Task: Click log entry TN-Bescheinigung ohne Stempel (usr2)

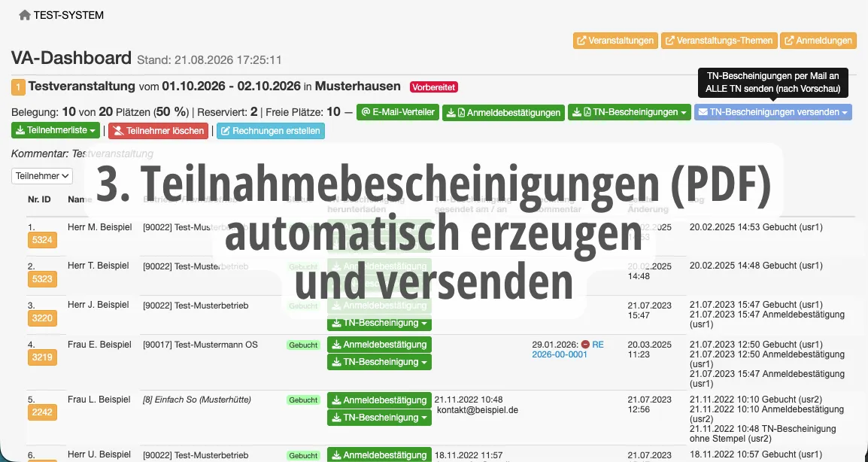Action: tap(763, 433)
